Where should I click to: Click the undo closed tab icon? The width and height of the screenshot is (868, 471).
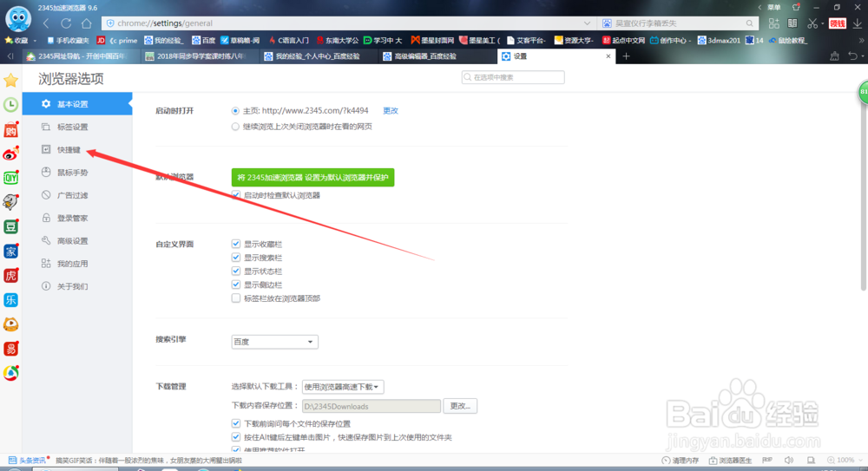pyautogui.click(x=853, y=56)
